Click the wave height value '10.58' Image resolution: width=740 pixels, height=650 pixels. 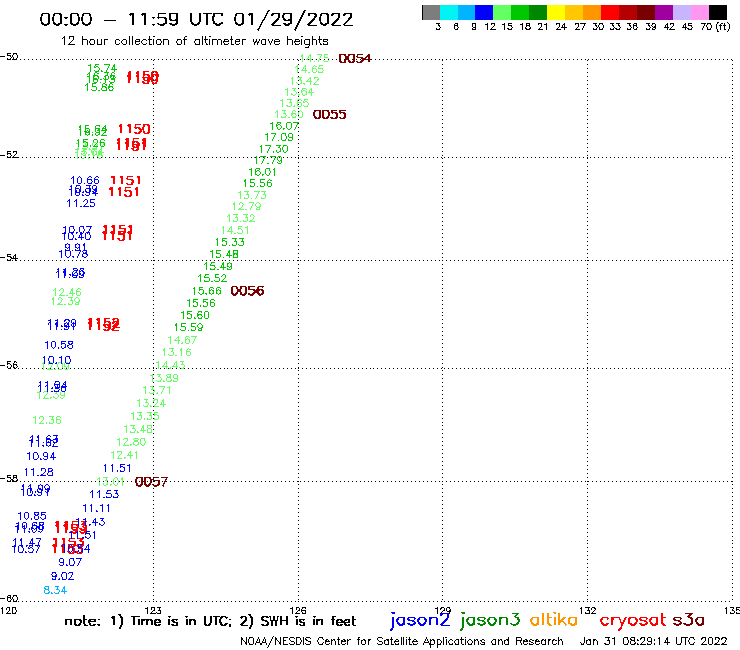tap(59, 346)
